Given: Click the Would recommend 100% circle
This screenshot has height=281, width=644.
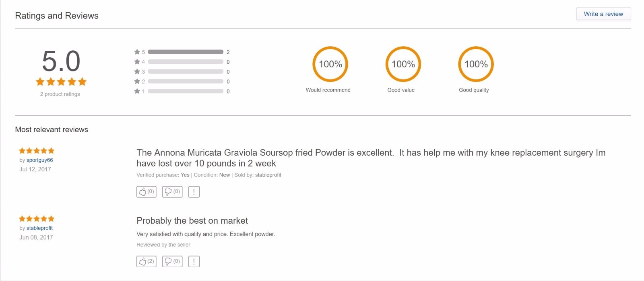Looking at the screenshot, I should 330,64.
